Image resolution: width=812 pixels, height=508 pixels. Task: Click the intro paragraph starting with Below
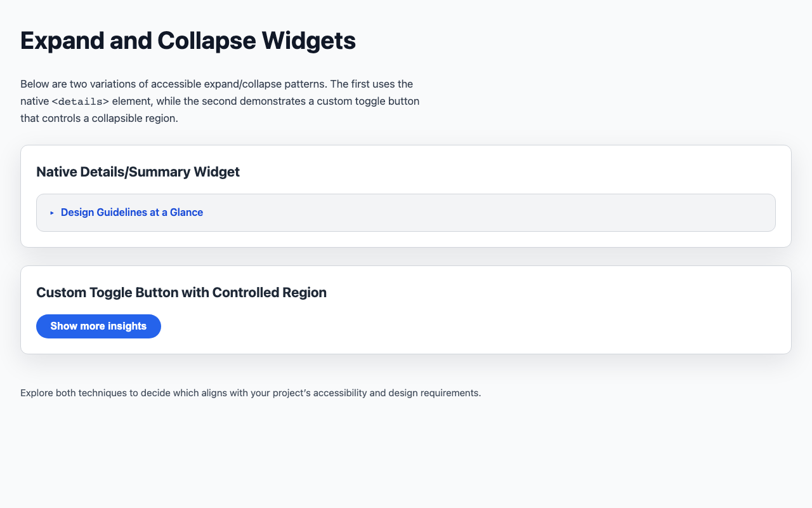pos(216,84)
